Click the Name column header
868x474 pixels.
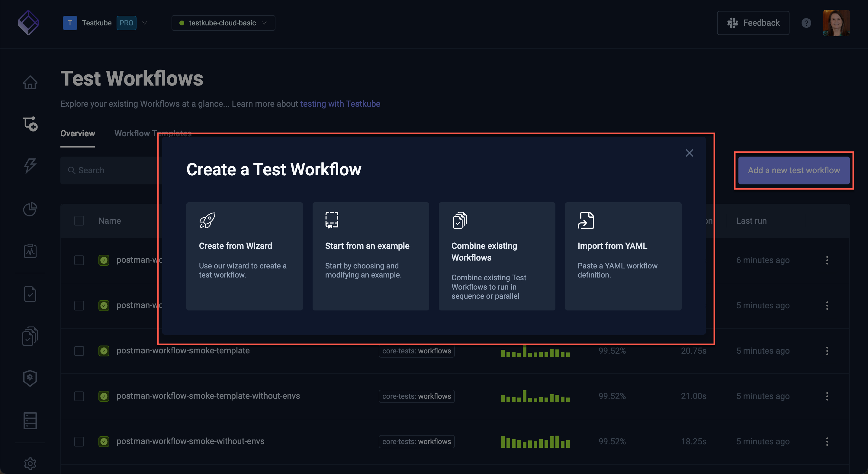point(110,221)
